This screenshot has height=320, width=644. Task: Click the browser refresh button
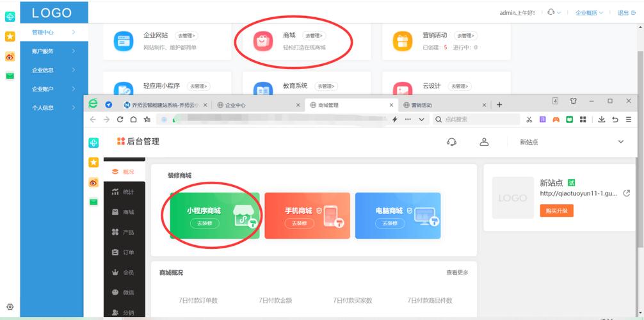(120, 119)
